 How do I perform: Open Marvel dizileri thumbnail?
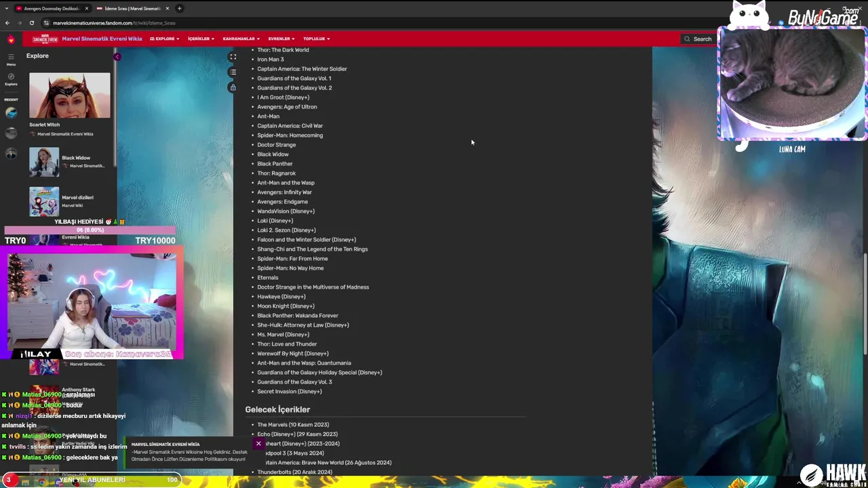(x=44, y=201)
